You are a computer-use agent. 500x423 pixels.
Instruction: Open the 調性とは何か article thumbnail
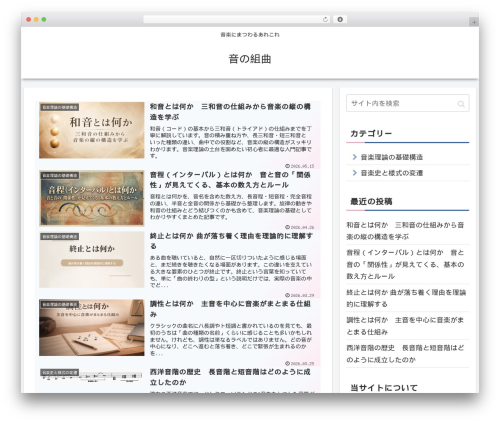(92, 328)
